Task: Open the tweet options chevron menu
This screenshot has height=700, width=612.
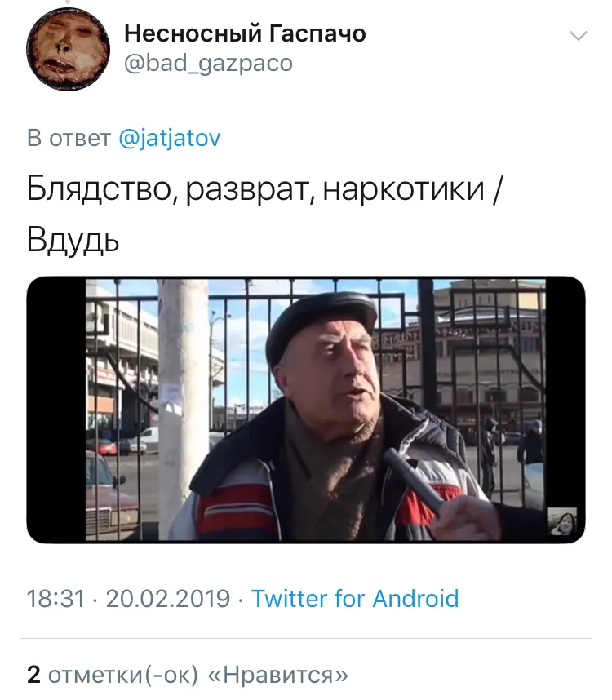Action: [x=579, y=36]
